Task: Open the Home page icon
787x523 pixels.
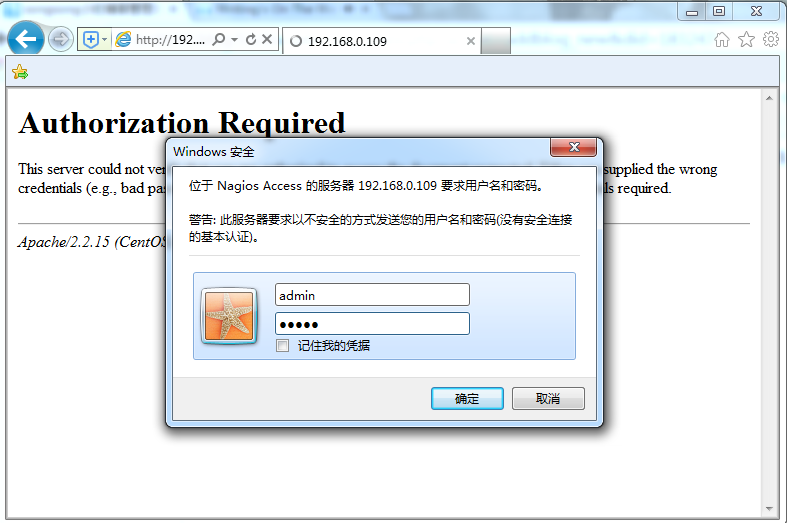Action: click(x=722, y=39)
